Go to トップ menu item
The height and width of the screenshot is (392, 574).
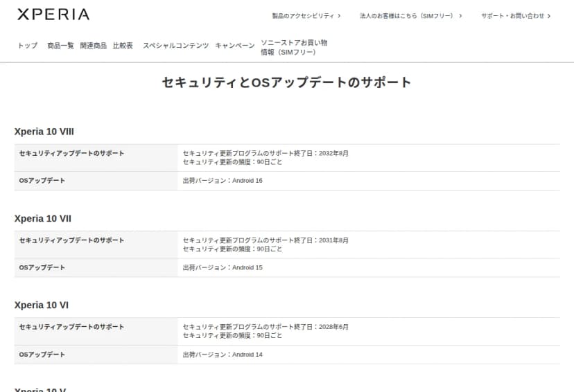pos(28,46)
